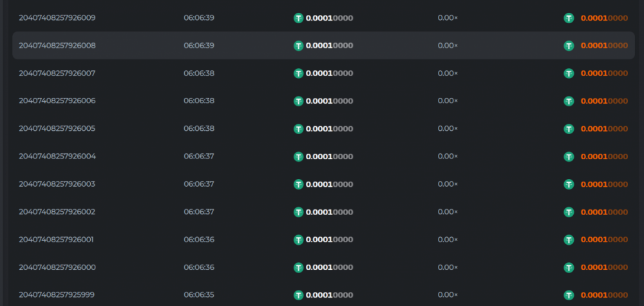Click the bet amount Tether icon in row 20407408257925999

click(298, 295)
